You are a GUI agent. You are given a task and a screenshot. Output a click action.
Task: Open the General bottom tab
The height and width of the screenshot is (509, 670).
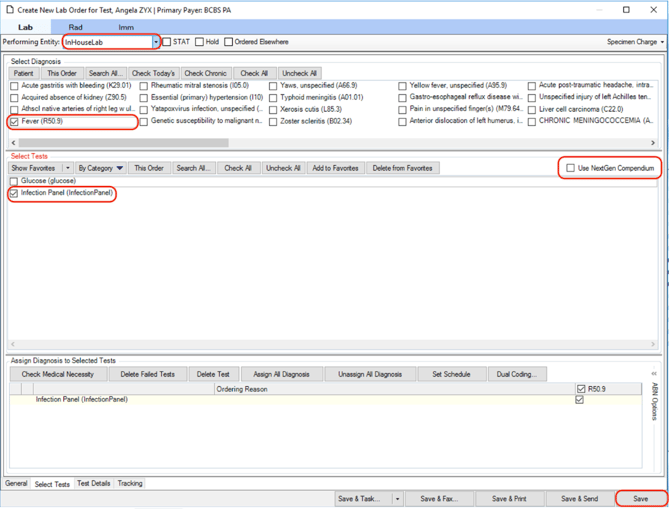pyautogui.click(x=17, y=483)
